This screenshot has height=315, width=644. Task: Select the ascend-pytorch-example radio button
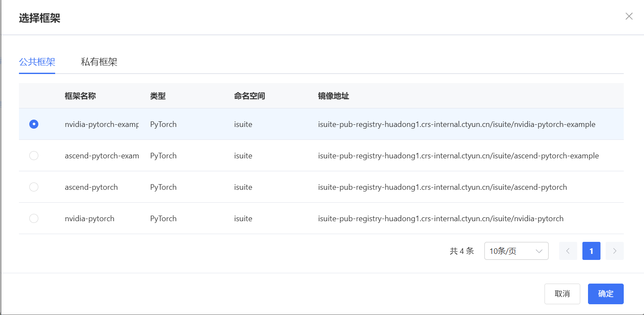[34, 156]
